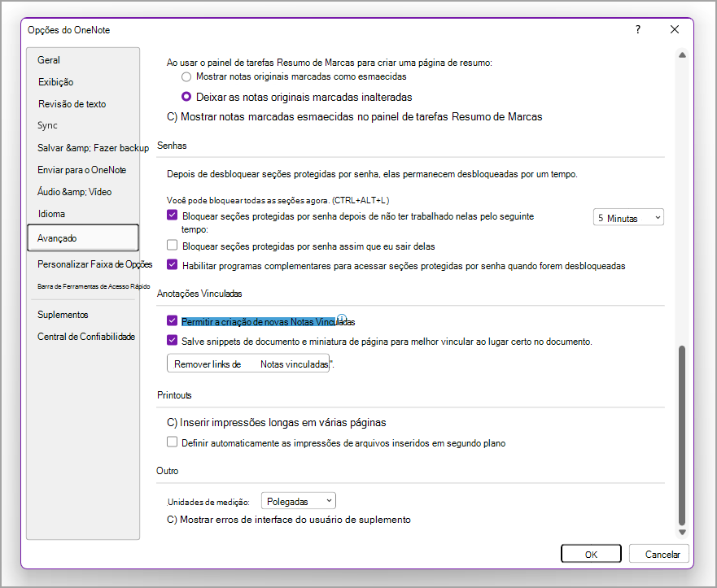Open Central de Confiabilidade category

click(x=86, y=336)
